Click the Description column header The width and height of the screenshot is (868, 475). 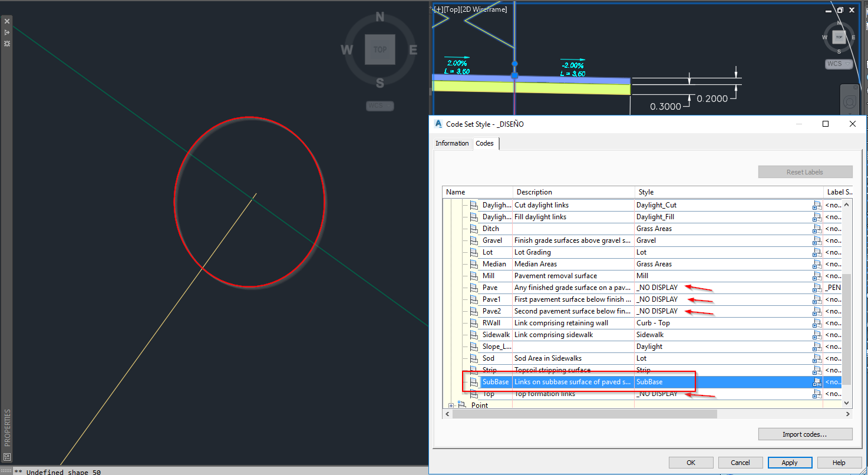tap(574, 192)
